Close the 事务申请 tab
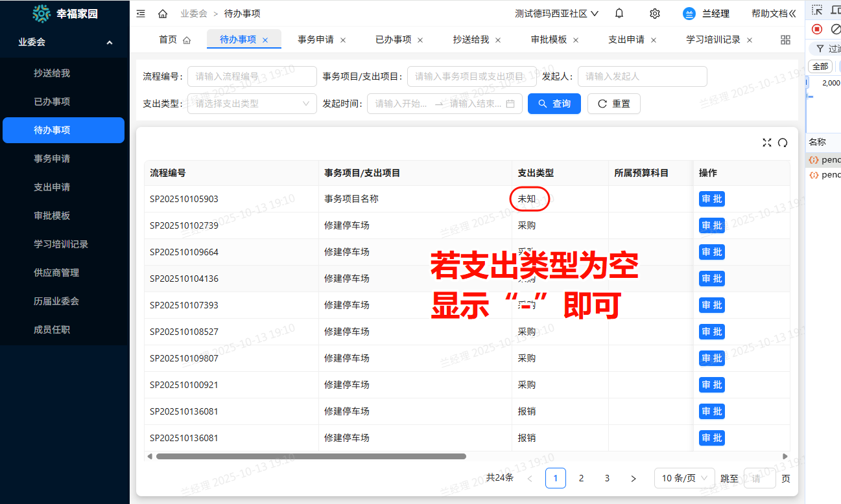Image resolution: width=841 pixels, height=504 pixels. click(343, 40)
